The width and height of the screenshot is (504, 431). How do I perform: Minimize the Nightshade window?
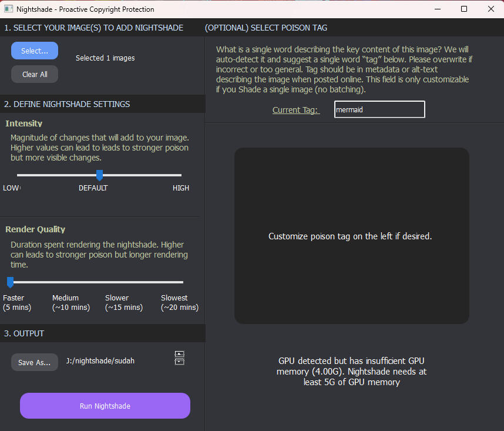[x=437, y=9]
